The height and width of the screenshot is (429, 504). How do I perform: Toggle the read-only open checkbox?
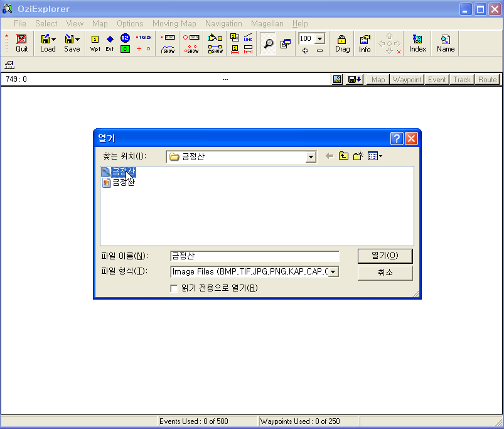[174, 288]
